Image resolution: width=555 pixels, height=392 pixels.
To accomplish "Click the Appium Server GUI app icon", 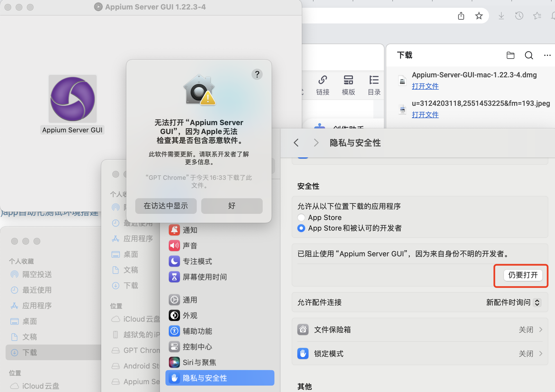I will [73, 99].
